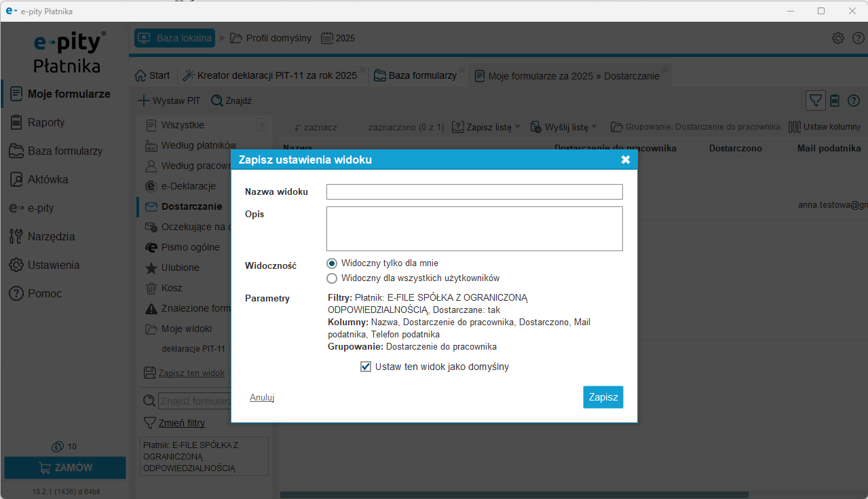Uncheck "Ustaw ten widok jako domyślny"
The height and width of the screenshot is (499, 868).
click(366, 367)
